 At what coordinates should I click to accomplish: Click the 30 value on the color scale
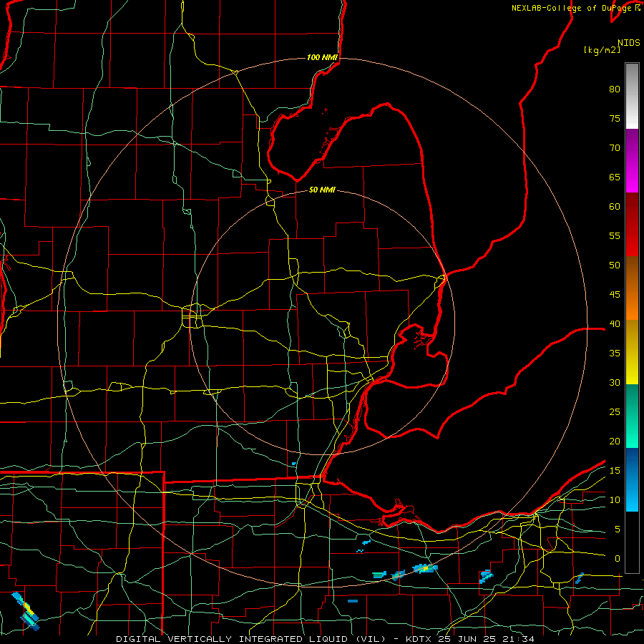pyautogui.click(x=615, y=382)
